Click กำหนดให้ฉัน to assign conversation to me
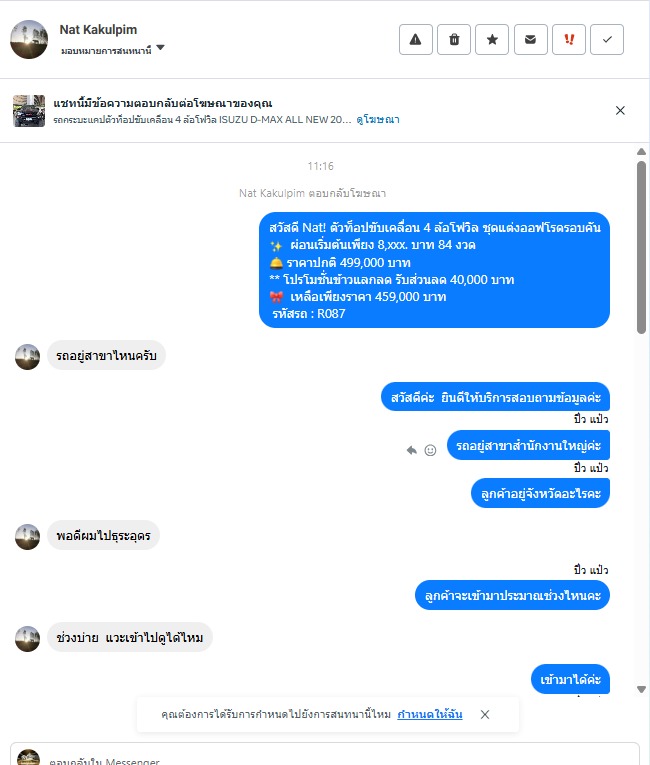 [x=429, y=714]
